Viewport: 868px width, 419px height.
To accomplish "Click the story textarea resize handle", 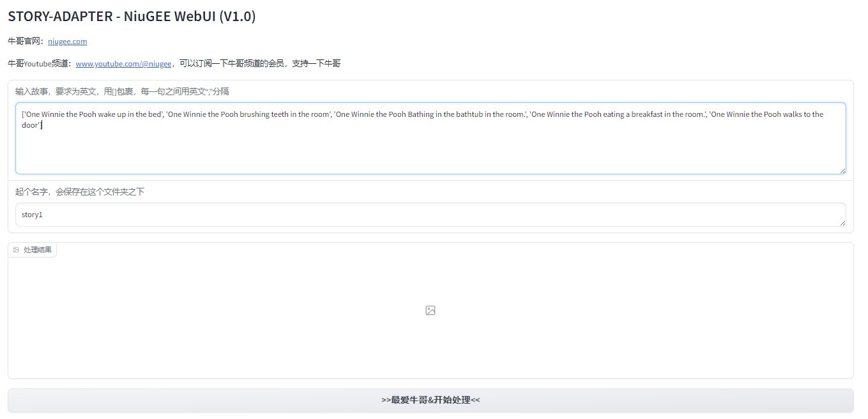I will click(842, 171).
